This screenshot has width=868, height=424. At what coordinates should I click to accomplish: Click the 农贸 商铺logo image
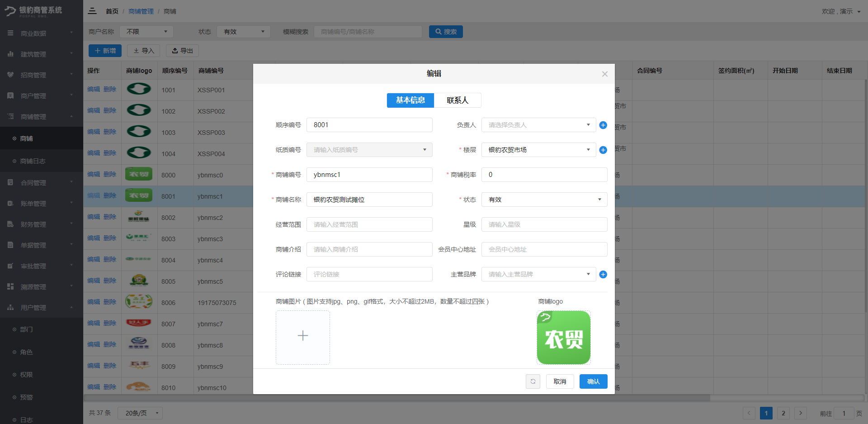[x=564, y=338]
